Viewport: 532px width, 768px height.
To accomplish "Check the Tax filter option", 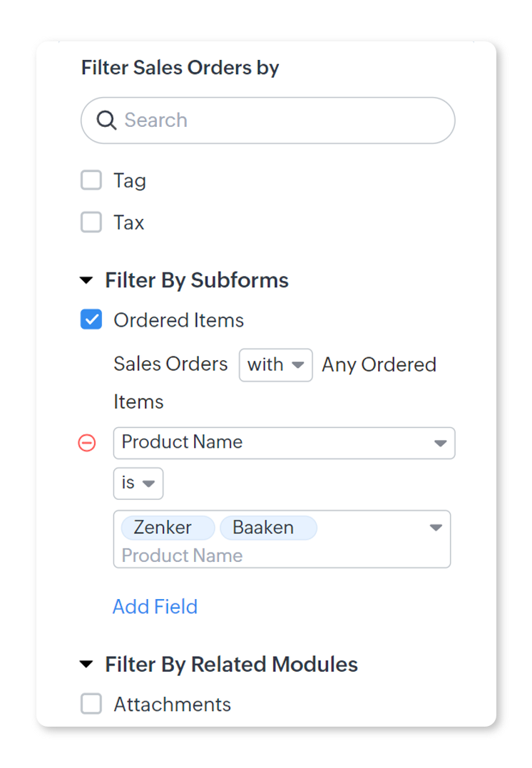I will (x=91, y=222).
